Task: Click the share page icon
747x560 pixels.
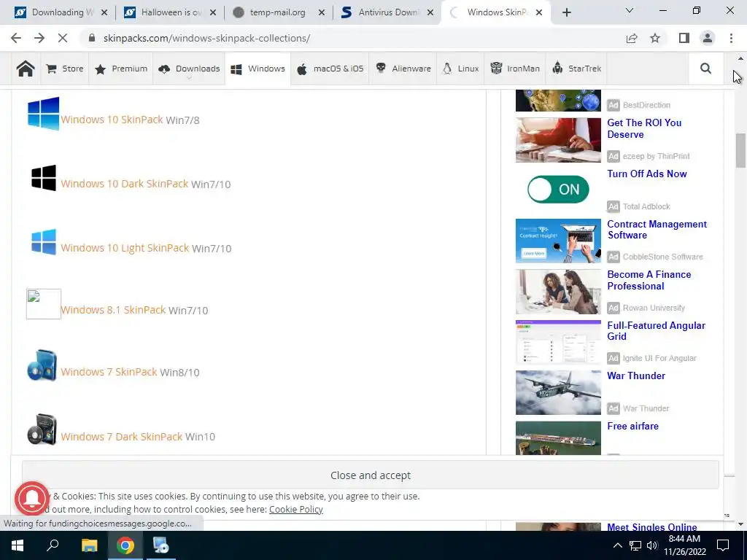Action: coord(632,38)
